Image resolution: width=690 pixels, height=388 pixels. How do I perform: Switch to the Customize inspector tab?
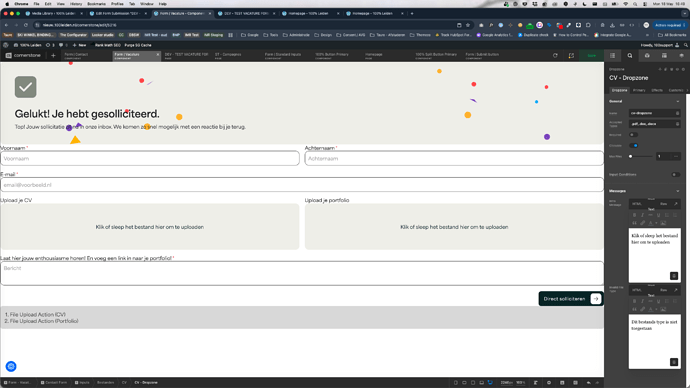pyautogui.click(x=676, y=90)
